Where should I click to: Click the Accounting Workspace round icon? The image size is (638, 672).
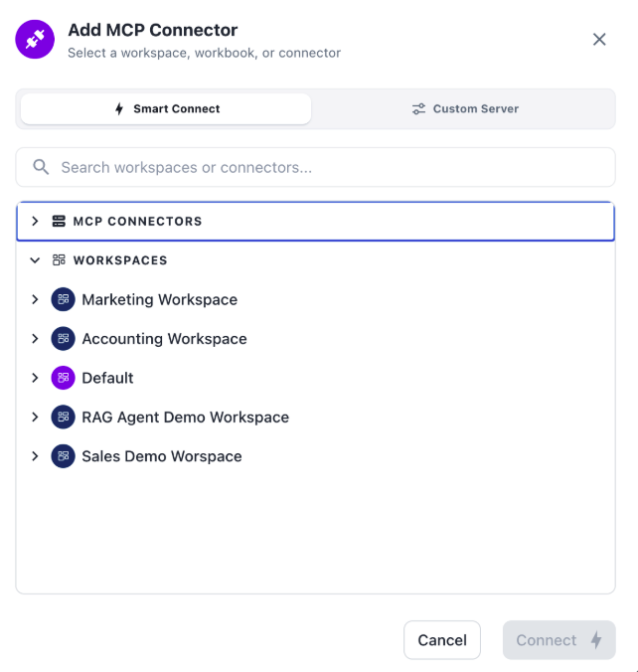(63, 339)
